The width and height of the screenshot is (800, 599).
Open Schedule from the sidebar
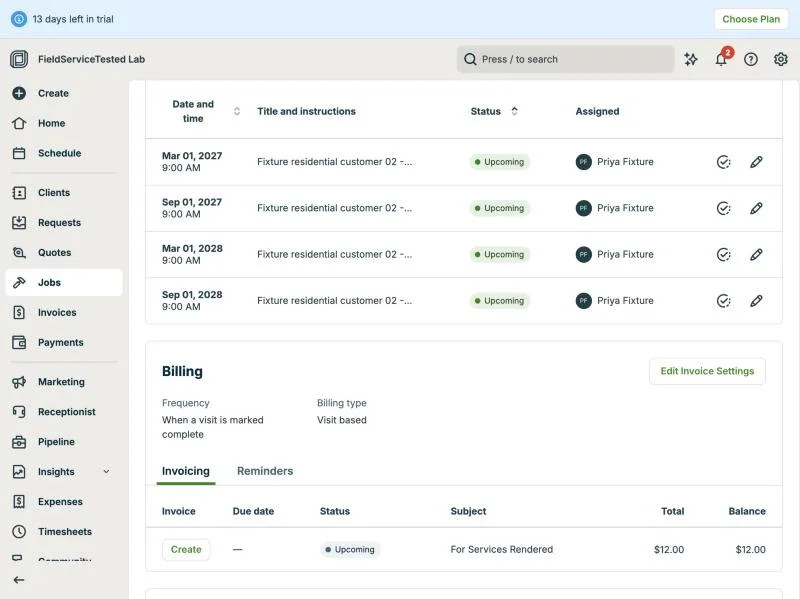click(59, 153)
